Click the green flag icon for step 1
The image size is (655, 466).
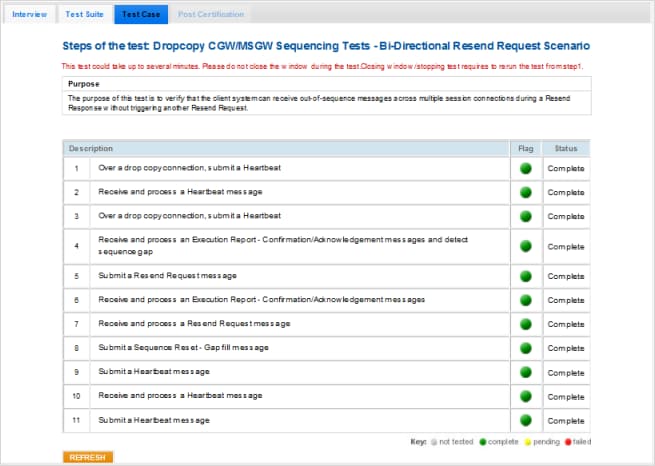coord(525,168)
